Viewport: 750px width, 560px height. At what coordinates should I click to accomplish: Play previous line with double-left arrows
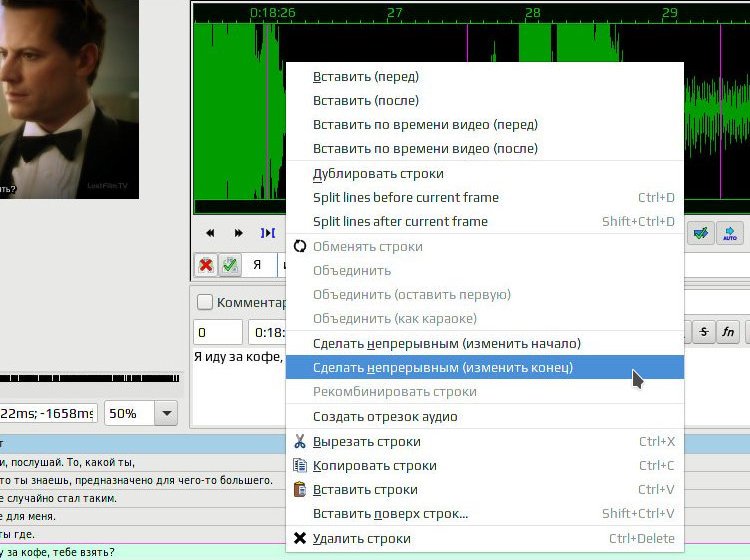[x=210, y=233]
